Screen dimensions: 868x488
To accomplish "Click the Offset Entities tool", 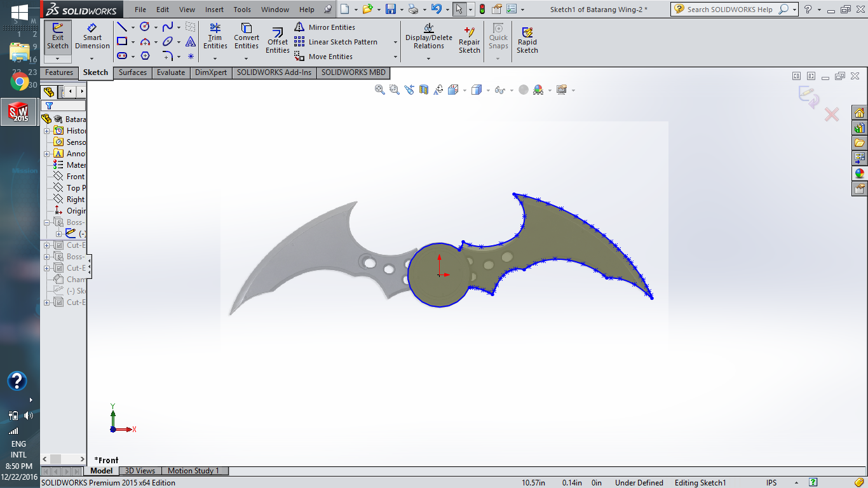I will (278, 41).
